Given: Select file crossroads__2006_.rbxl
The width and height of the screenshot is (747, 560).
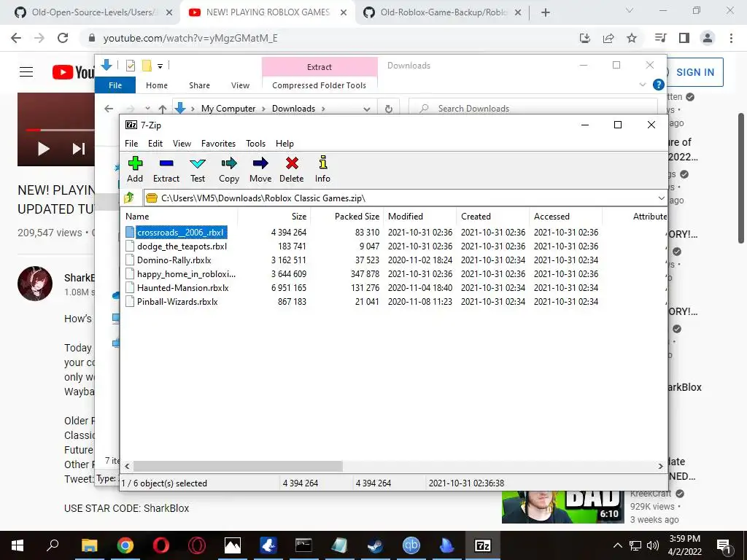Looking at the screenshot, I should tap(181, 233).
